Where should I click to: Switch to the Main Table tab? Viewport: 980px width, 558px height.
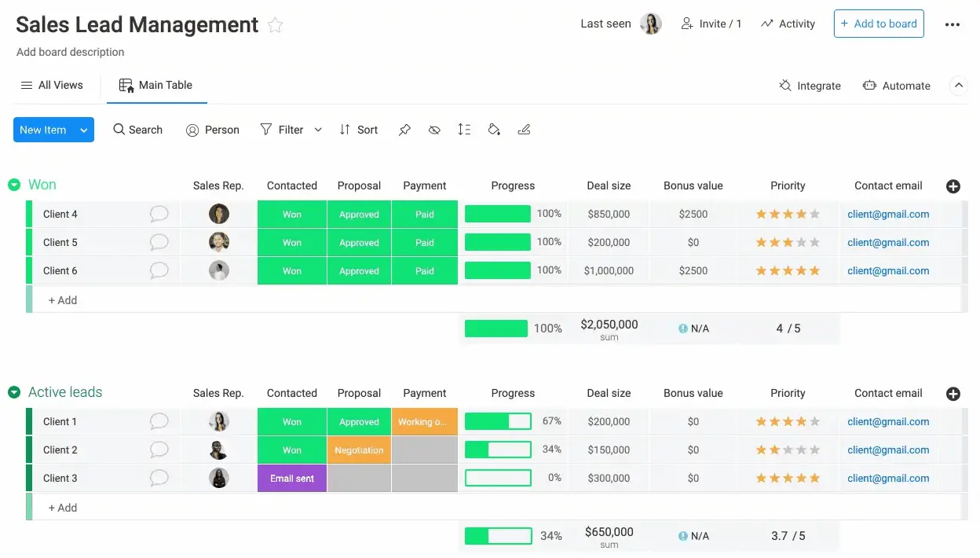coord(156,85)
